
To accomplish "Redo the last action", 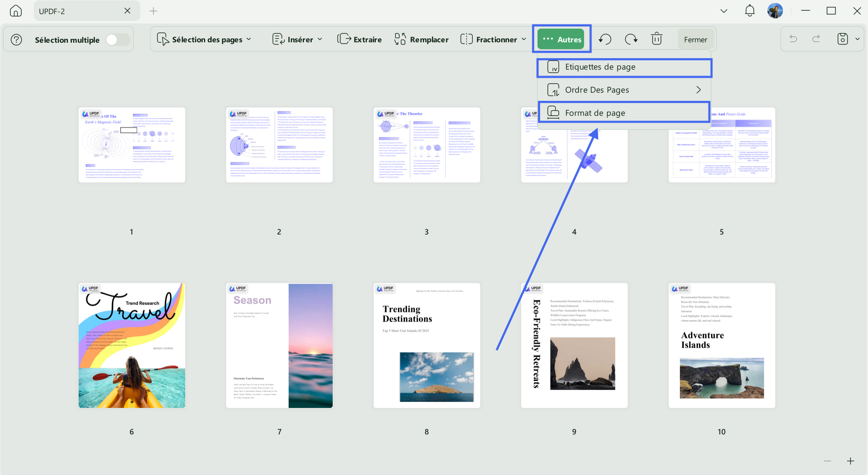I will point(816,39).
